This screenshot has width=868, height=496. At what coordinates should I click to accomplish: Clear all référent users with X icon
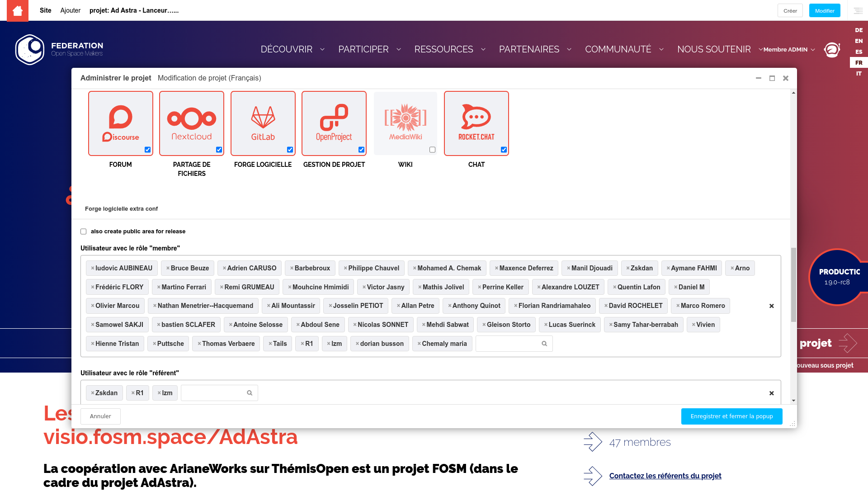(772, 393)
